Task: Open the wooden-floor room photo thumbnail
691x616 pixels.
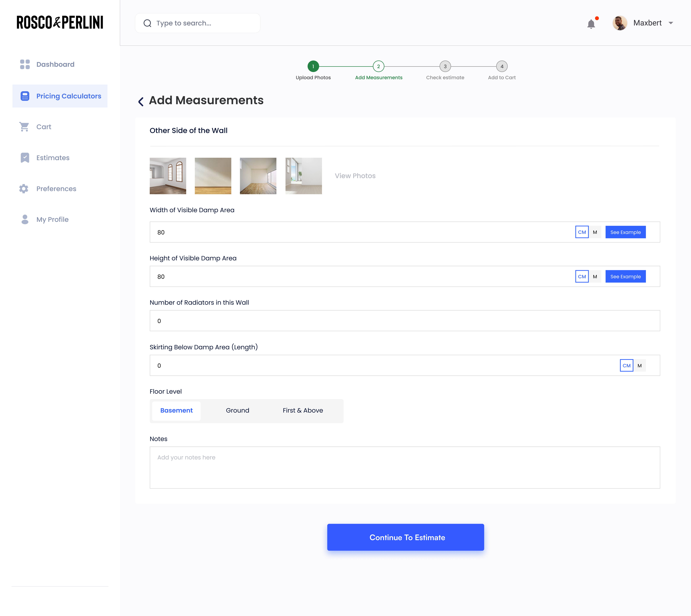Action: (258, 176)
